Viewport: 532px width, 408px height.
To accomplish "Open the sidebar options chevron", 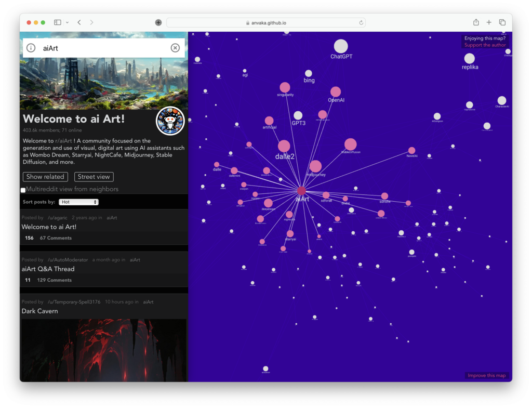I will click(67, 22).
